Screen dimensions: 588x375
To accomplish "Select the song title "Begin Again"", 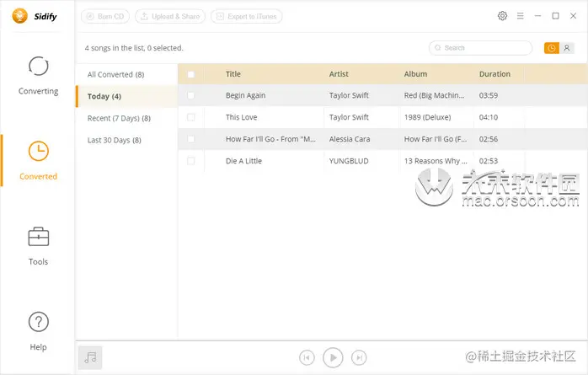I will click(246, 95).
